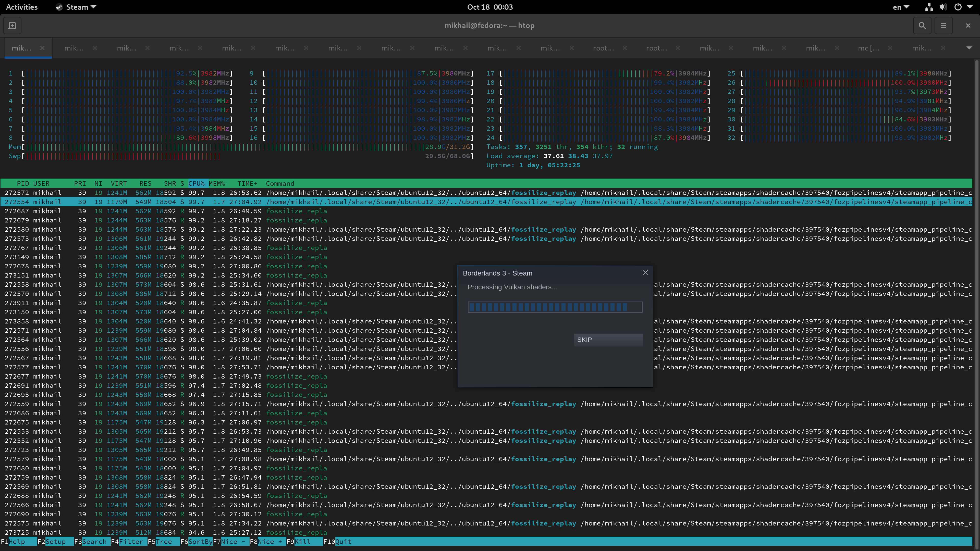
Task: Sort processes by the PID column header
Action: [x=23, y=183]
